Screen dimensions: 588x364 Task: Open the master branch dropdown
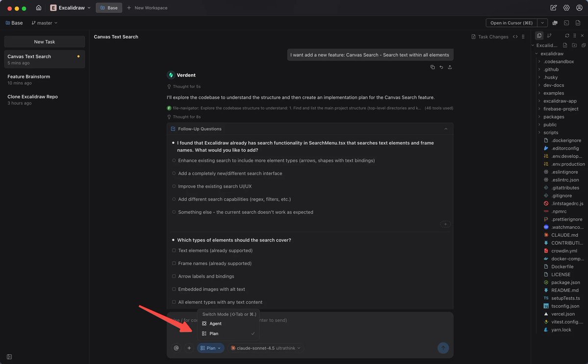45,23
